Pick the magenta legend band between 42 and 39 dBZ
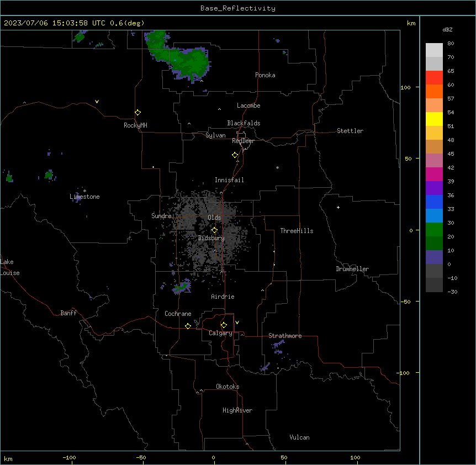This screenshot has width=476, height=465. (x=434, y=174)
